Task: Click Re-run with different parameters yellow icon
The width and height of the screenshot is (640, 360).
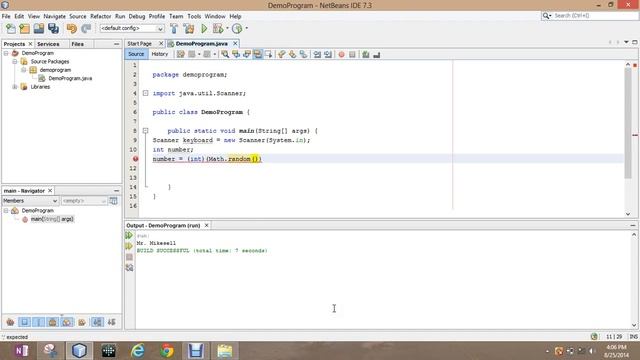Action: pos(129,246)
